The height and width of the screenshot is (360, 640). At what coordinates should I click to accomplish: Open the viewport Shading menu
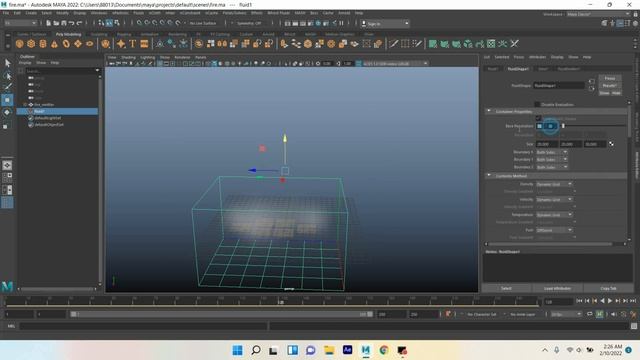pos(128,58)
